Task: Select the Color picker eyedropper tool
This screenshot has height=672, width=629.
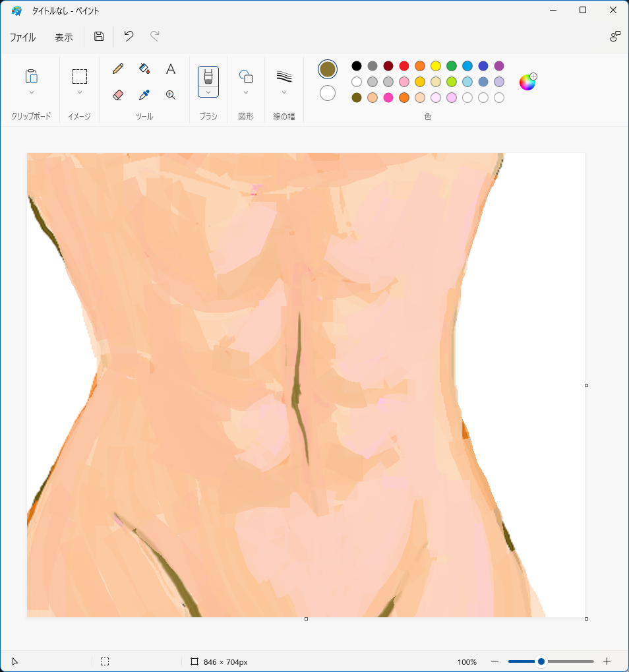Action: 144,95
